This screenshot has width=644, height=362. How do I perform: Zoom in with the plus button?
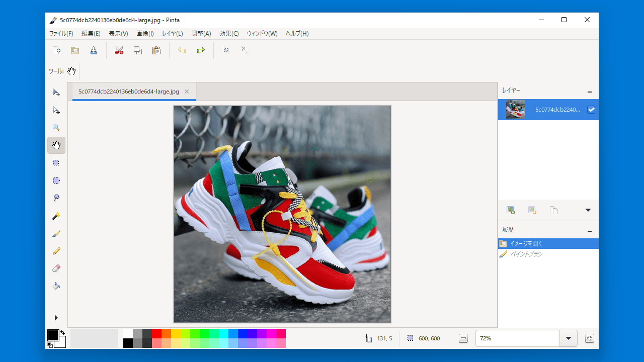(x=590, y=338)
